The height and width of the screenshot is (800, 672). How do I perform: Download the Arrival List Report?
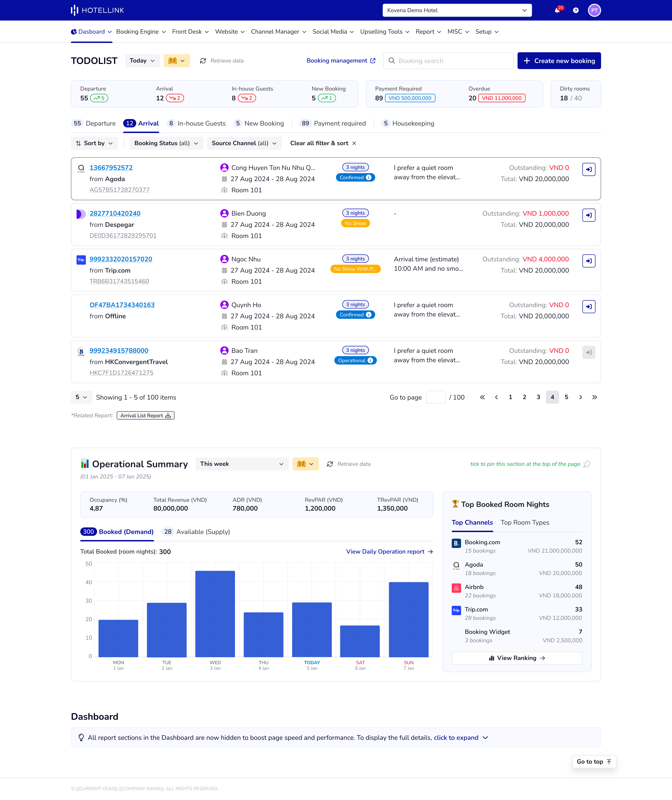(145, 415)
